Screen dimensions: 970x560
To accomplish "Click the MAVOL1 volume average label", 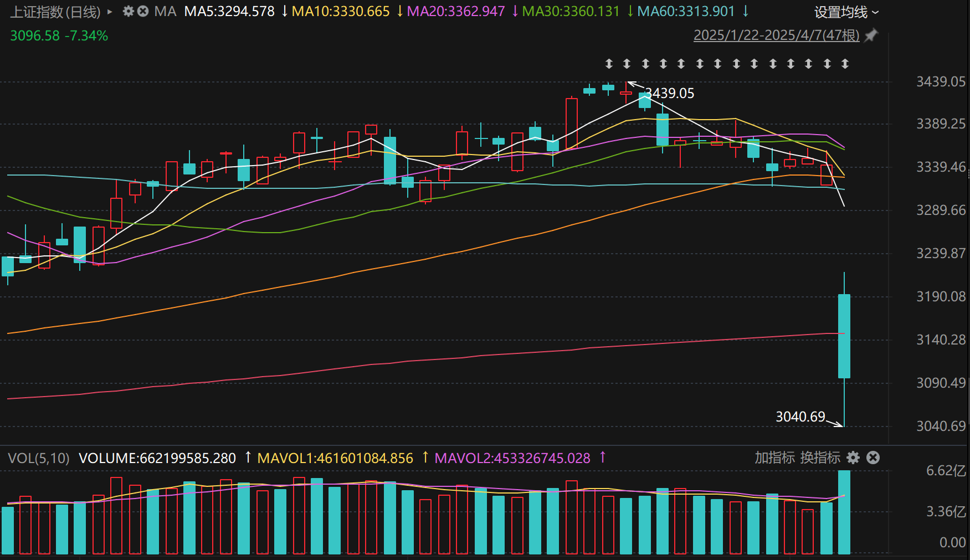I will coord(335,458).
